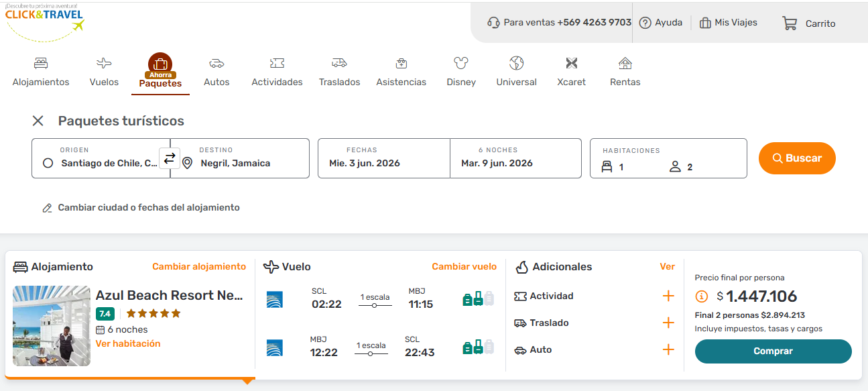Click the Disney Mickey ears icon
The image size is (868, 391).
click(460, 63)
